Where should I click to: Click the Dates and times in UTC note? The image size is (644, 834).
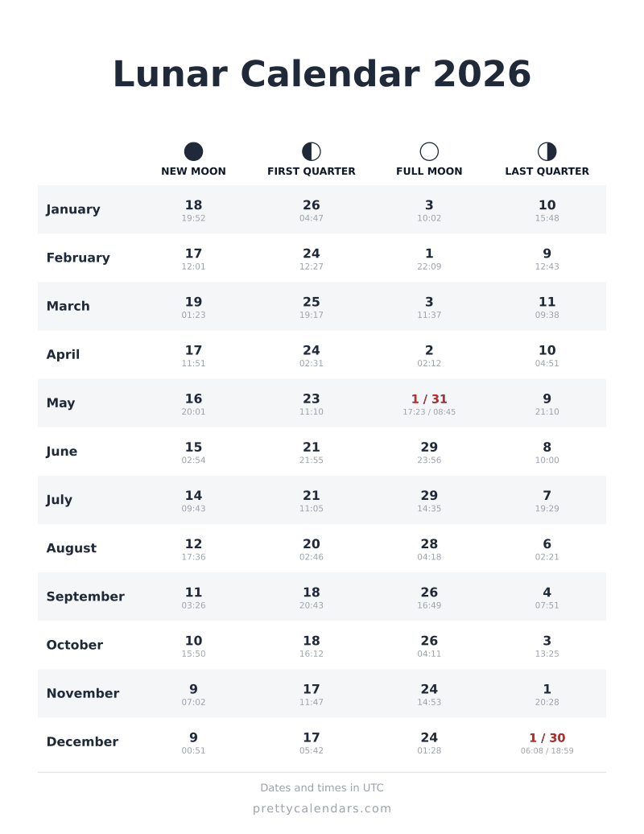[322, 788]
